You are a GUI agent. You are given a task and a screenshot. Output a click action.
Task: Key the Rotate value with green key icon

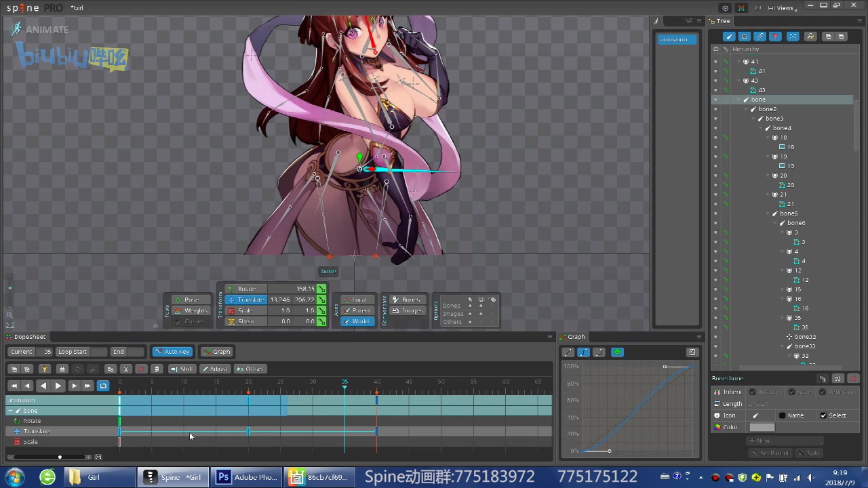click(321, 289)
